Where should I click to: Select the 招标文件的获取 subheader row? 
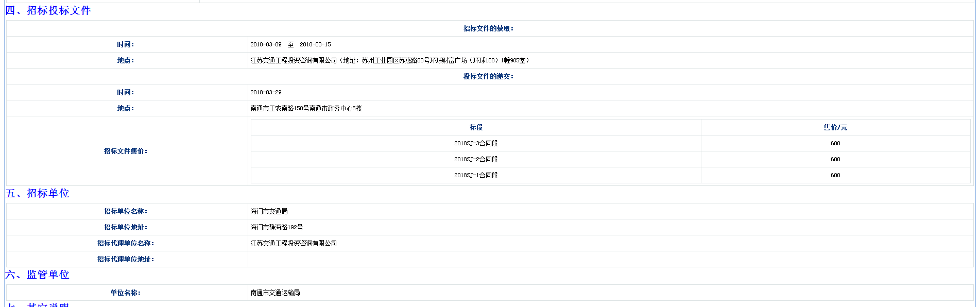tap(488, 29)
